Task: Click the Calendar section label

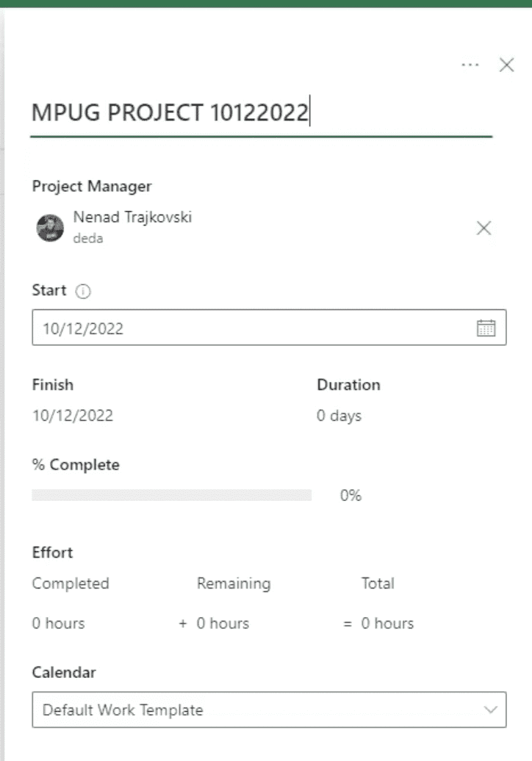Action: pos(64,672)
